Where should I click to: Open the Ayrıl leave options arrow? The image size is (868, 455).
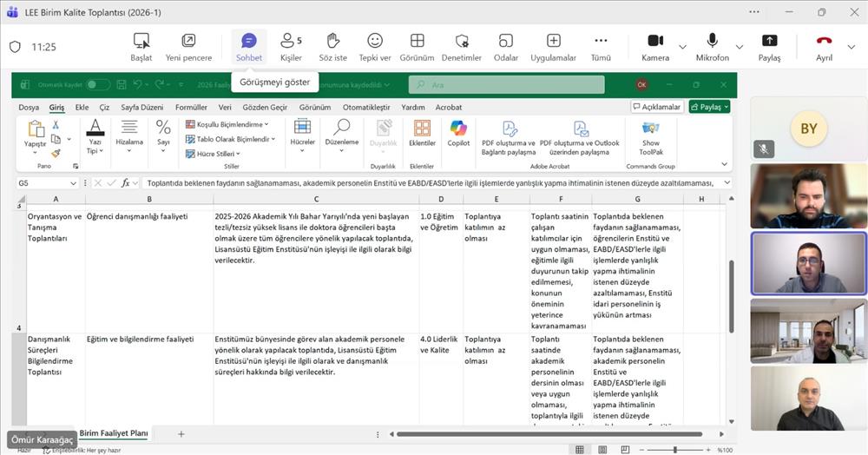(x=852, y=47)
